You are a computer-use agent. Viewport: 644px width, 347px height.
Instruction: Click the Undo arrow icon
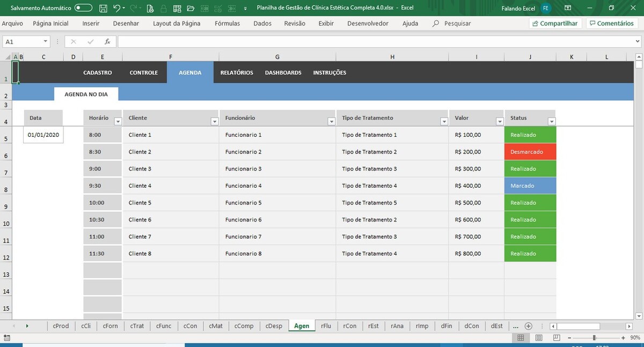[x=116, y=8]
